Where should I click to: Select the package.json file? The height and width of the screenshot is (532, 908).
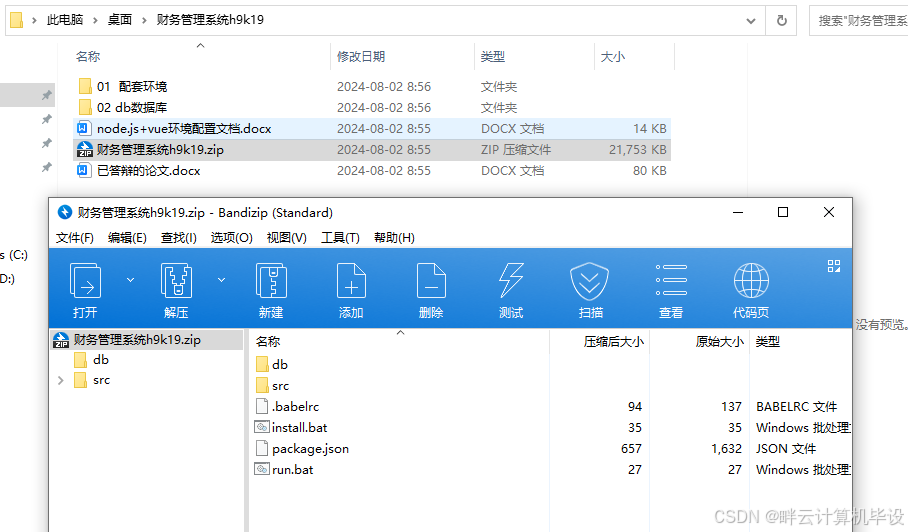pos(302,449)
